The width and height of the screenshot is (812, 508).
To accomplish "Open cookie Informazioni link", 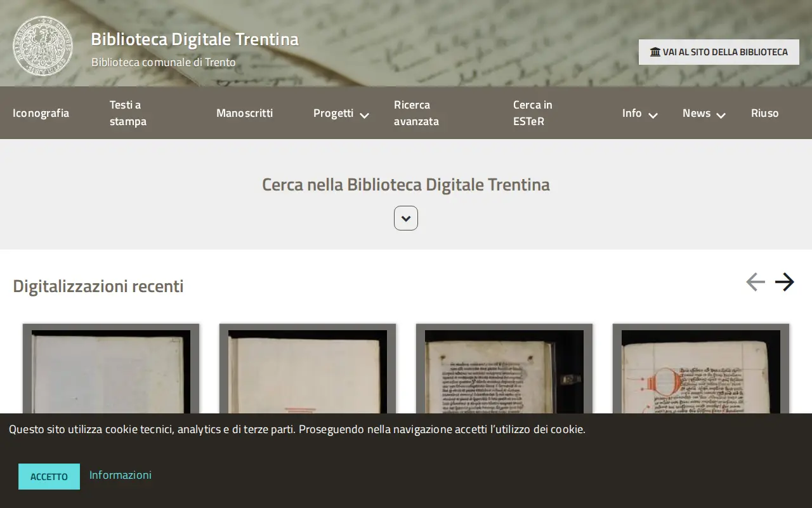I will [120, 475].
